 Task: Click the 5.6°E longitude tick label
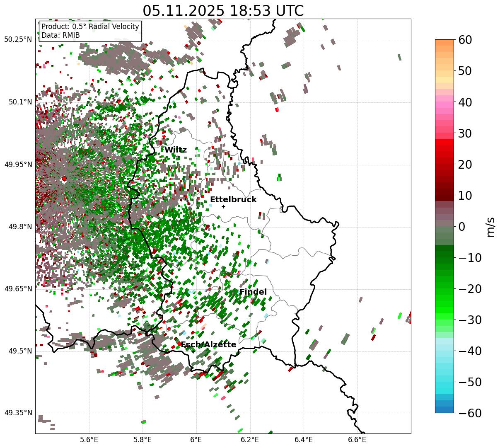[89, 440]
